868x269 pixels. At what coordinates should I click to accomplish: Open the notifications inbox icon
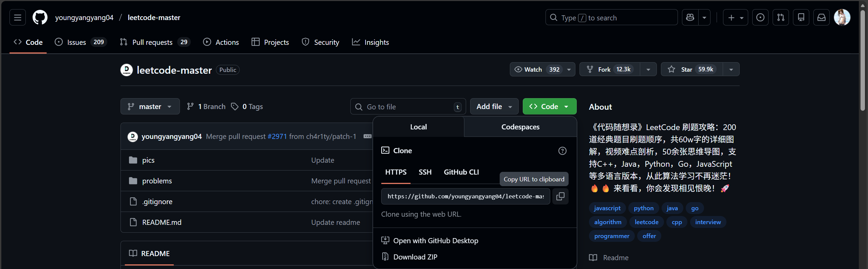pos(821,17)
